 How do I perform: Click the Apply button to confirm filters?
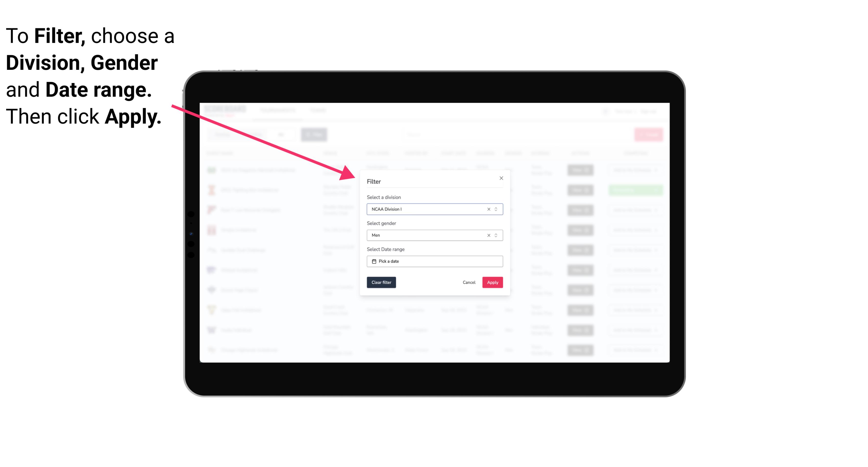[x=492, y=283]
